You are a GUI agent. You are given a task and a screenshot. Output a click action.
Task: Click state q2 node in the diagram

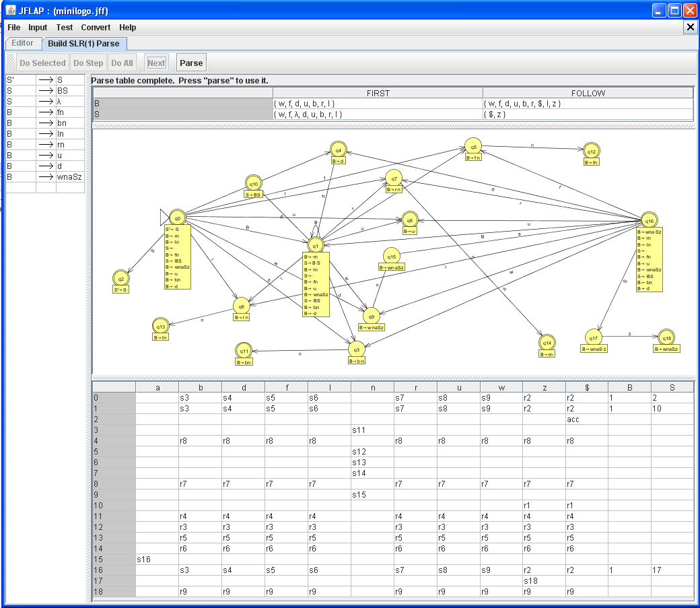[x=120, y=278]
